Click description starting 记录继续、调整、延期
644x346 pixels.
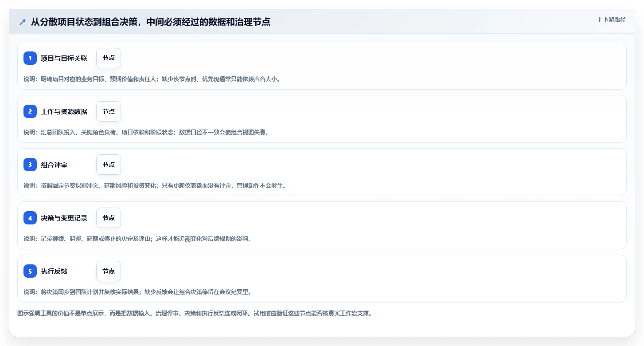click(x=137, y=239)
